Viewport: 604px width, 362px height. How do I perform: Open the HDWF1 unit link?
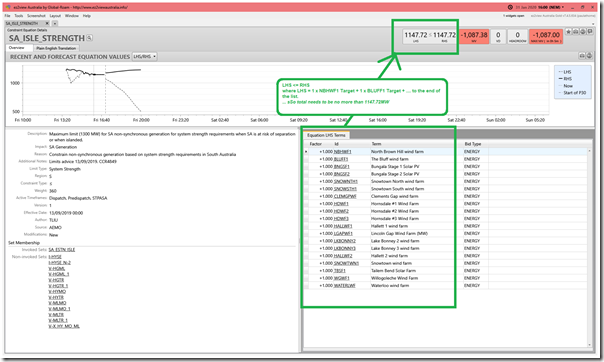tap(341, 204)
